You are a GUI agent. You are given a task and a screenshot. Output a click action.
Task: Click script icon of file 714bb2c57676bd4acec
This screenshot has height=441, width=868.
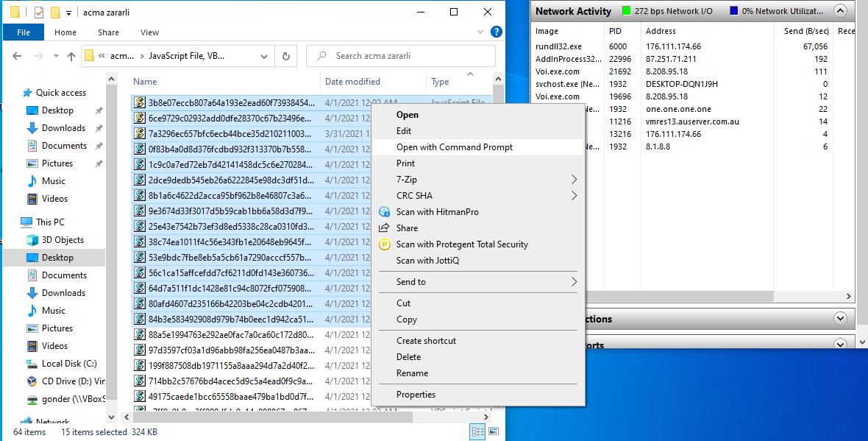coord(140,381)
